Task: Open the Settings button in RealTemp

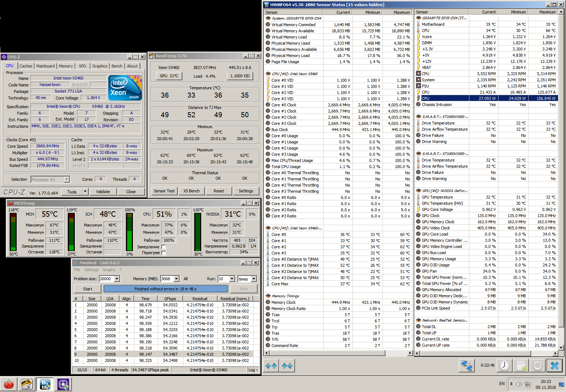Action: click(x=246, y=191)
